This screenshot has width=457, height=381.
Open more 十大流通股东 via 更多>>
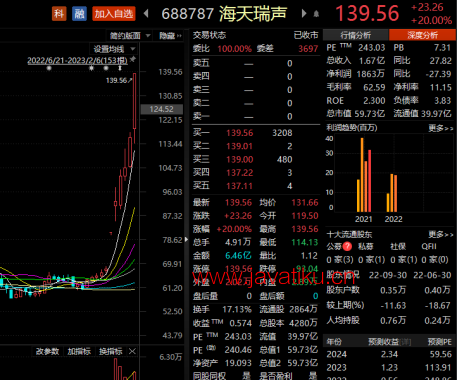pos(441,235)
